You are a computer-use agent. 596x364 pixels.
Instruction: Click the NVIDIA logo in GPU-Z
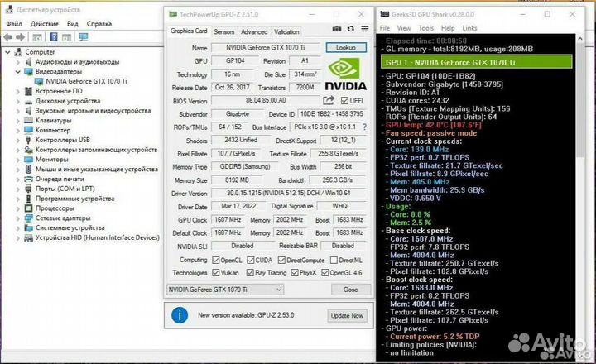345,74
